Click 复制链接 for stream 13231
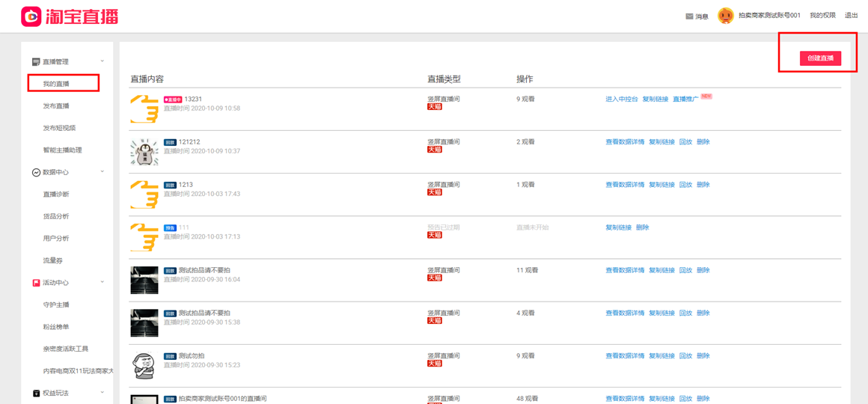This screenshot has height=404, width=868. (655, 99)
